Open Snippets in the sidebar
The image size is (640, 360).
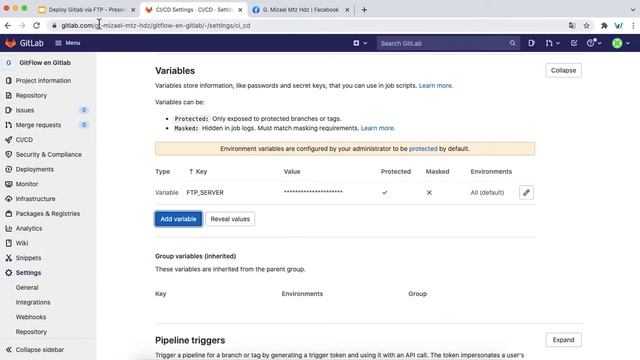pos(28,258)
